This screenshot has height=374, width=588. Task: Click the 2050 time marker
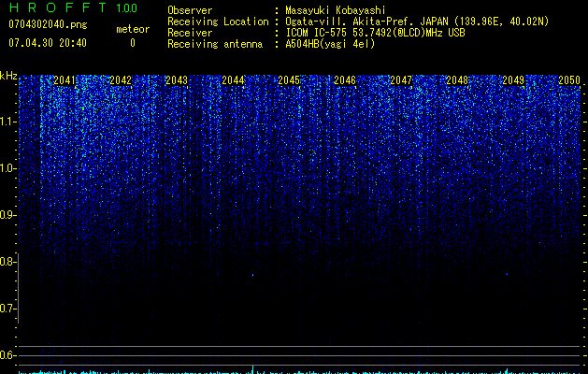569,80
